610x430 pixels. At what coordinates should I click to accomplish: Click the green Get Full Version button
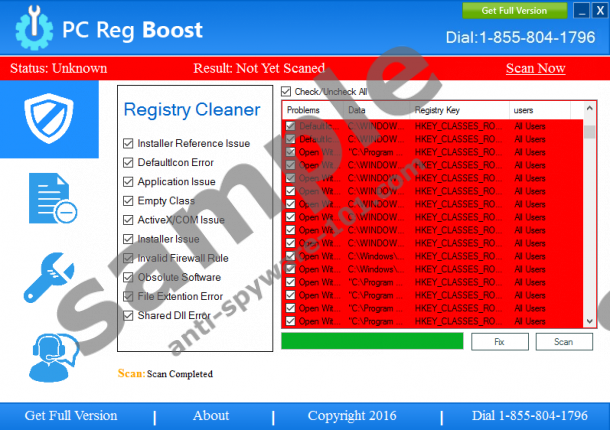coord(514,11)
